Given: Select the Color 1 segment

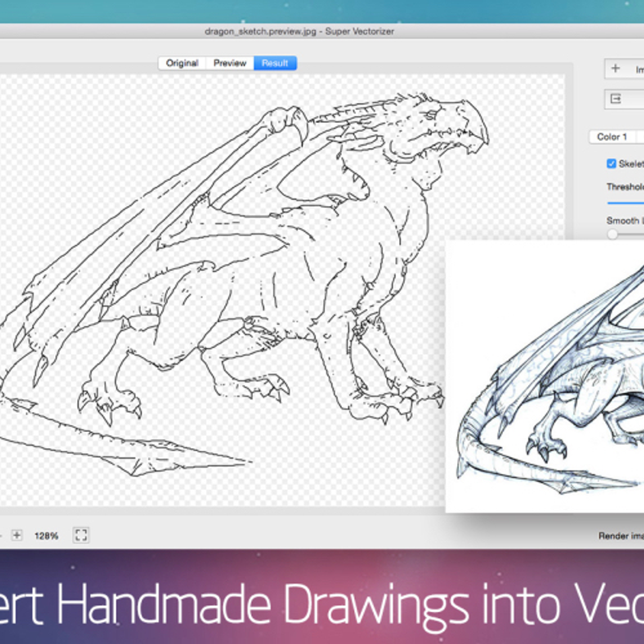Looking at the screenshot, I should (612, 137).
